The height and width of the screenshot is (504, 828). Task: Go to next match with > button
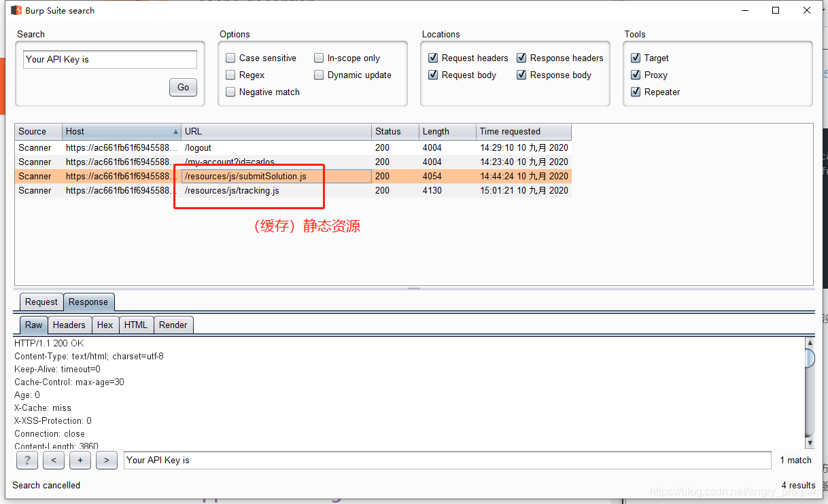pyautogui.click(x=106, y=460)
